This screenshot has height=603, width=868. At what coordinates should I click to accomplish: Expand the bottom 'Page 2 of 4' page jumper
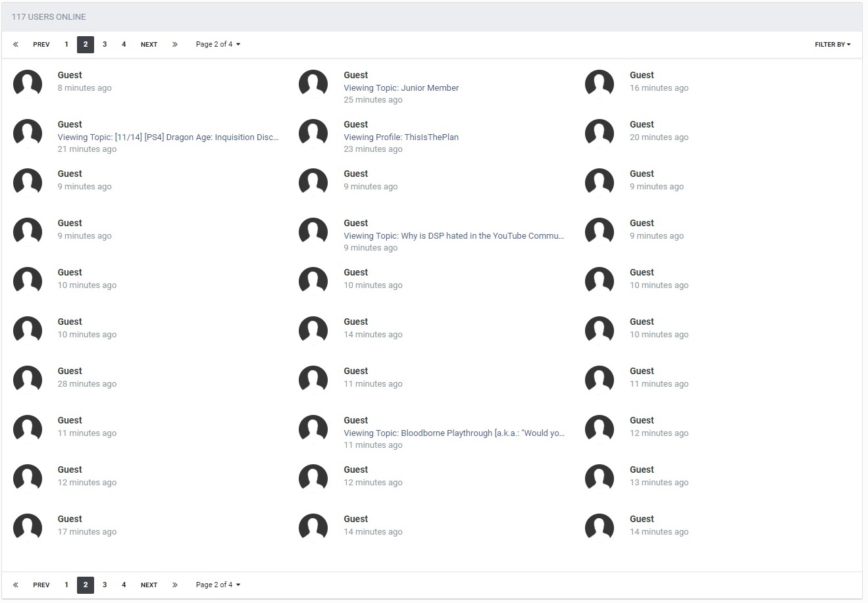click(x=218, y=585)
